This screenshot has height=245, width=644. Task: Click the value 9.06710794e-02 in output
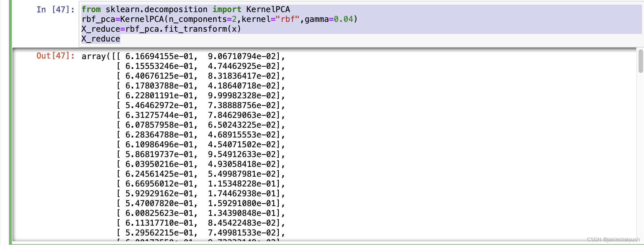pos(242,56)
